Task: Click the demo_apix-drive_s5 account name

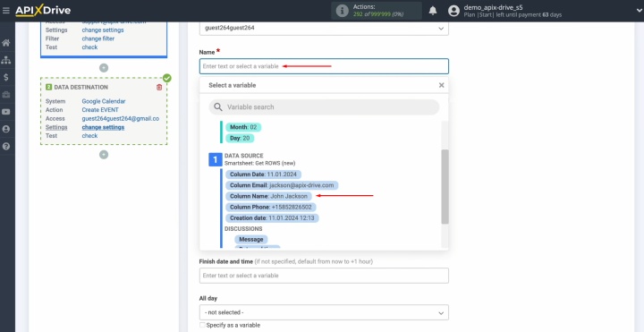Action: (493, 7)
